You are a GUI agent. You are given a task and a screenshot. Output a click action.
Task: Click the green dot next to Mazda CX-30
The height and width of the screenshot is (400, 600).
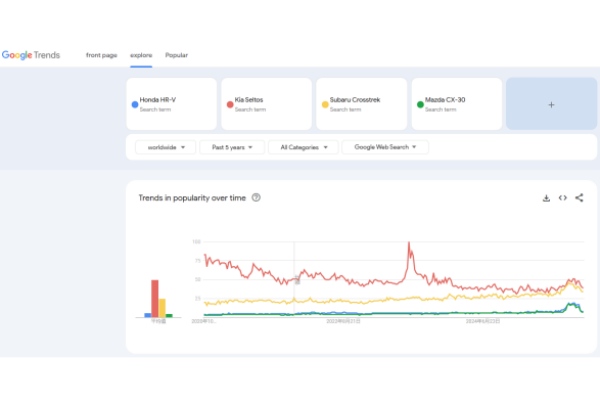(420, 104)
